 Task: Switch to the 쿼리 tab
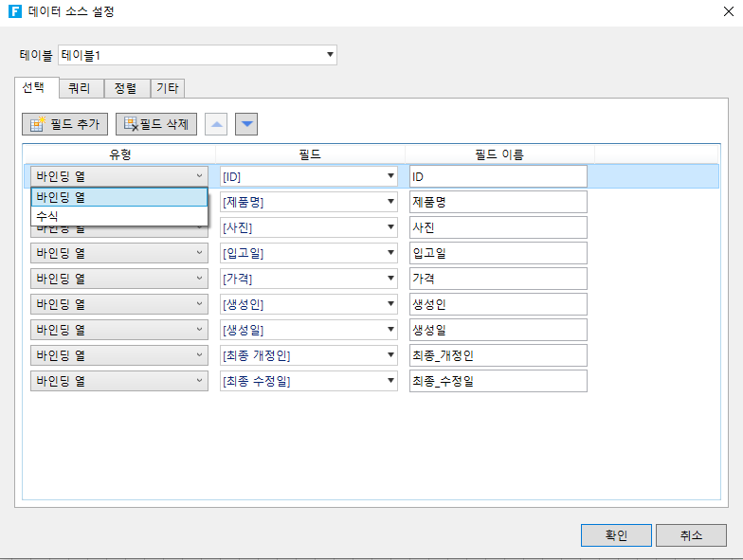(x=81, y=88)
